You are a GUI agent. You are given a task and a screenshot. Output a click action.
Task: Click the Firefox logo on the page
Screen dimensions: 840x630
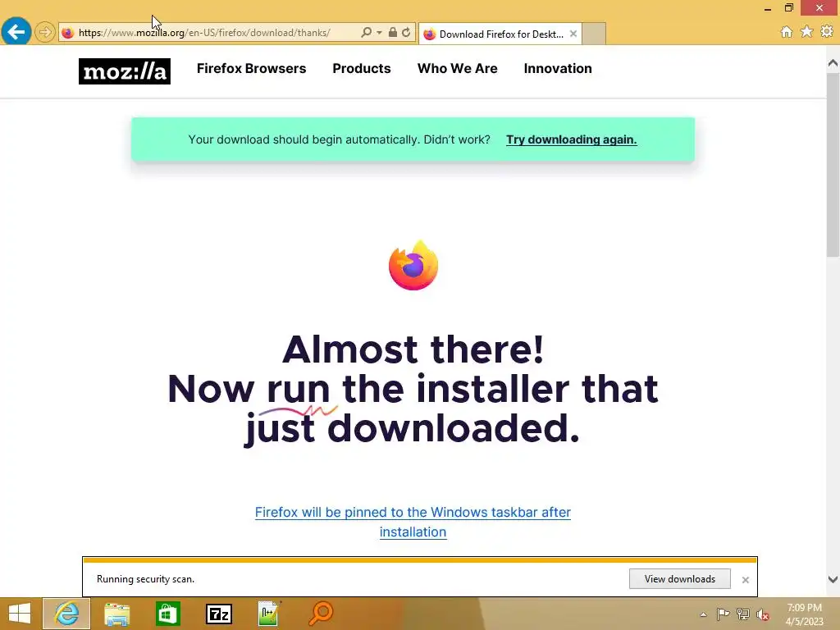point(413,265)
